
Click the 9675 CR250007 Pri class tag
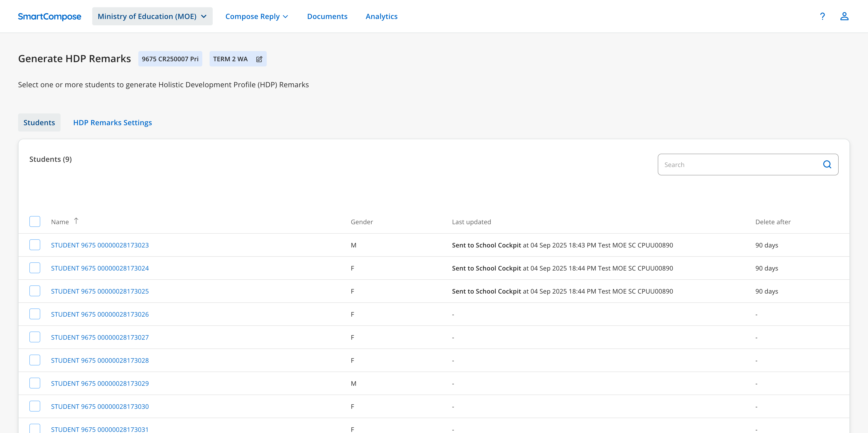coord(170,59)
